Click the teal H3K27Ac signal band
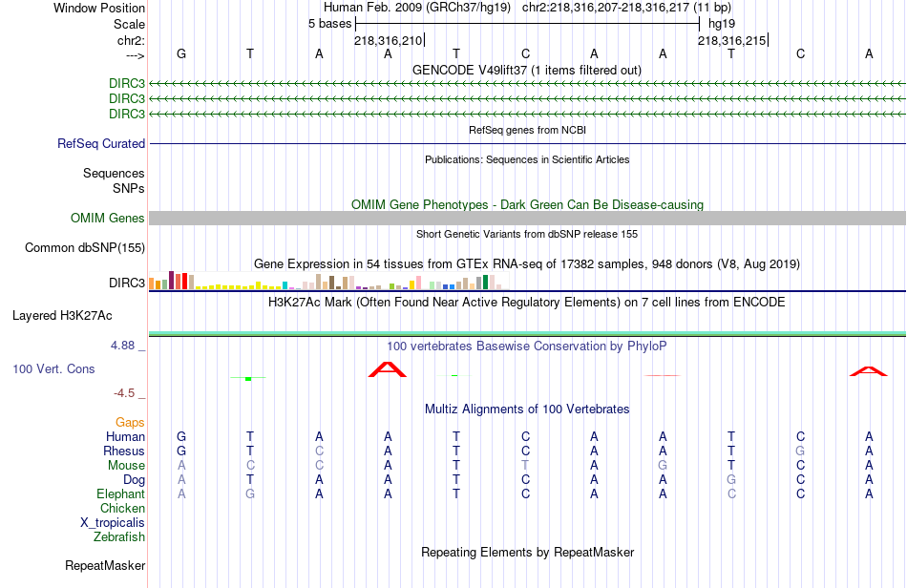Screen dimensions: 907x588 [527, 333]
